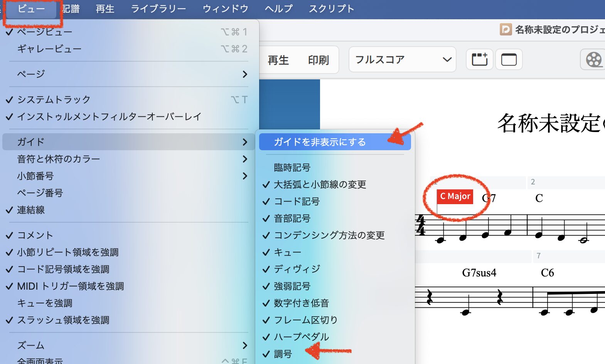
Task: Switch to 再生 mode in toolbar
Action: [278, 60]
